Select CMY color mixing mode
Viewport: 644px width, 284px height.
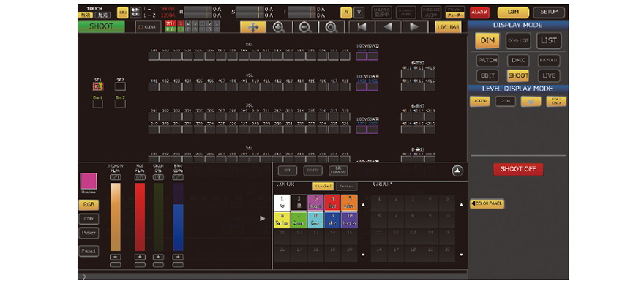[x=89, y=219]
